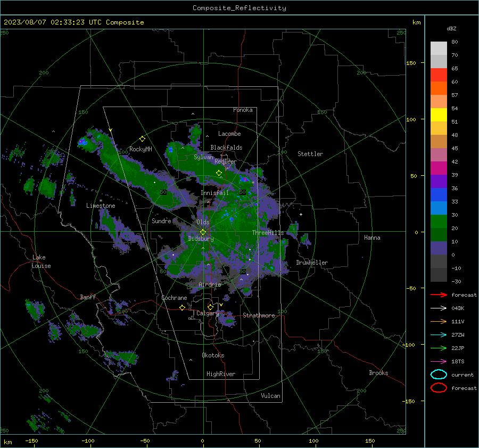The height and width of the screenshot is (448, 479).
Task: Click the purple-violet swatch above 36
Action: pyautogui.click(x=439, y=181)
